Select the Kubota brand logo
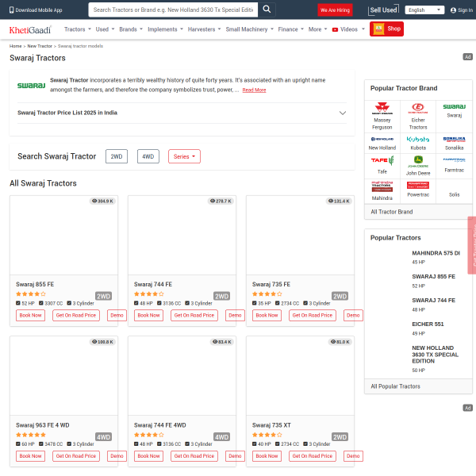 (x=418, y=139)
